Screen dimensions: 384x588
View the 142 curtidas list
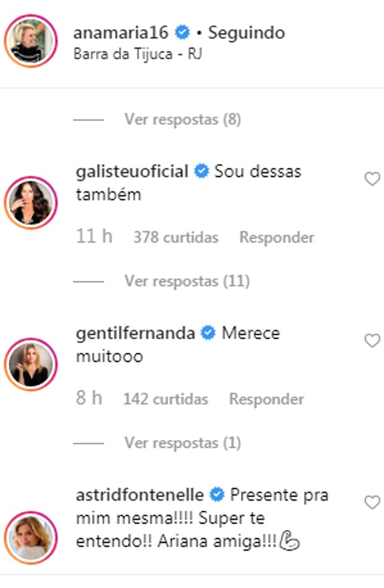(165, 399)
